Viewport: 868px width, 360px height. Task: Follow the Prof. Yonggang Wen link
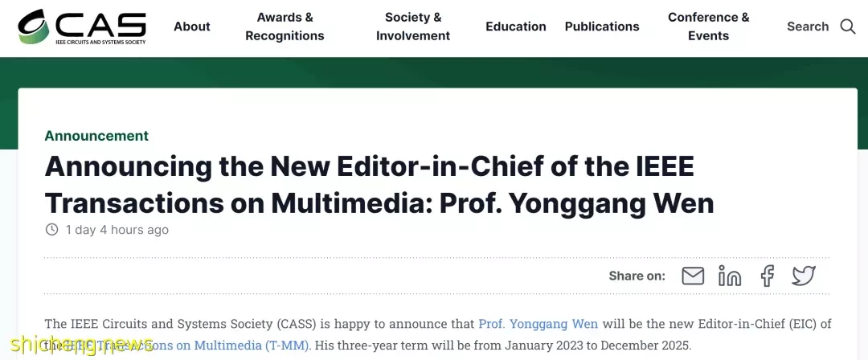click(x=538, y=324)
